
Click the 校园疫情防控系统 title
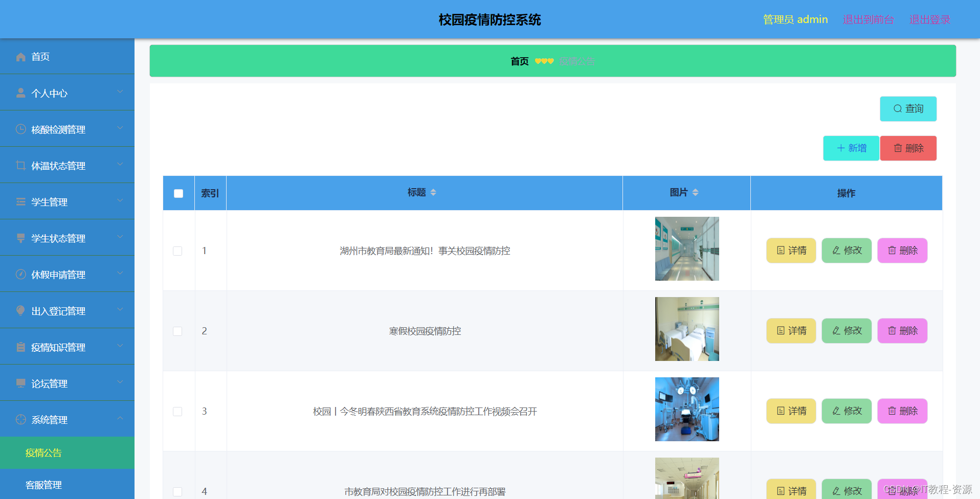(489, 19)
